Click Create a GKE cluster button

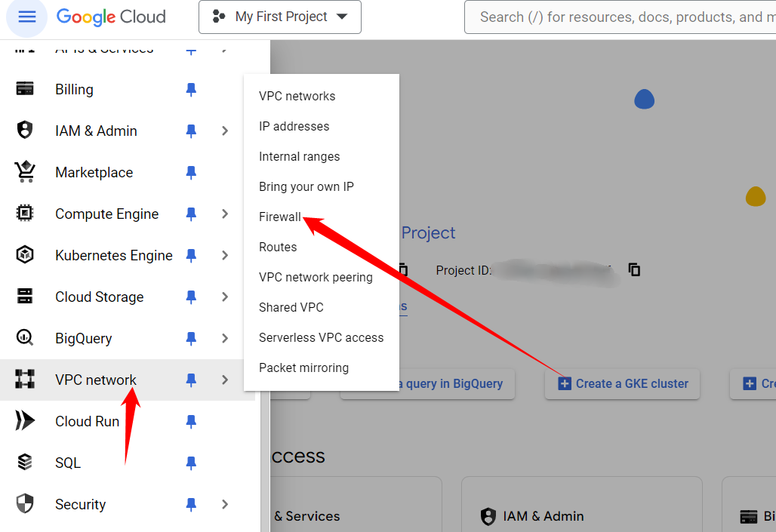[622, 383]
